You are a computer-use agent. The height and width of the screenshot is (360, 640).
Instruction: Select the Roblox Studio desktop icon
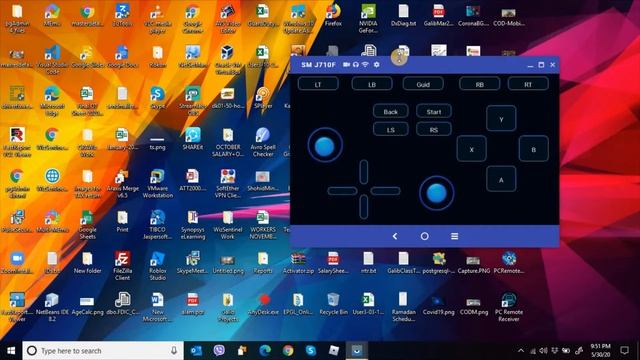click(x=158, y=266)
